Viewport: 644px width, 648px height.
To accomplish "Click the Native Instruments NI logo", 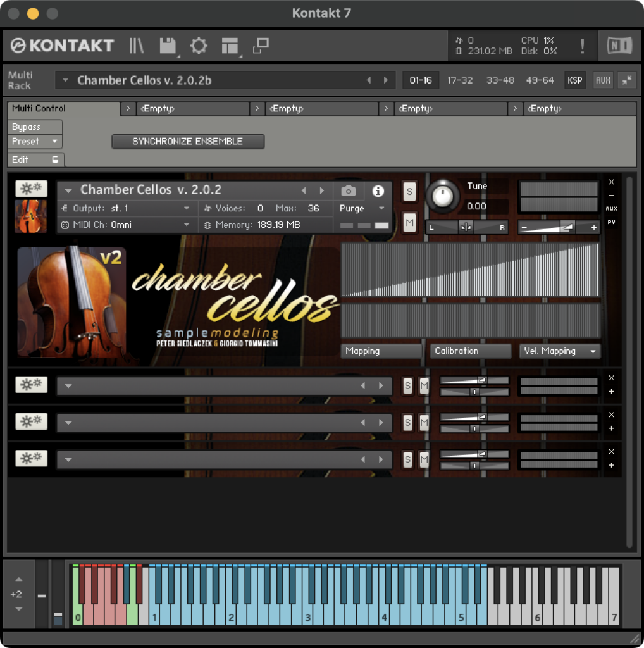I will tap(619, 46).
